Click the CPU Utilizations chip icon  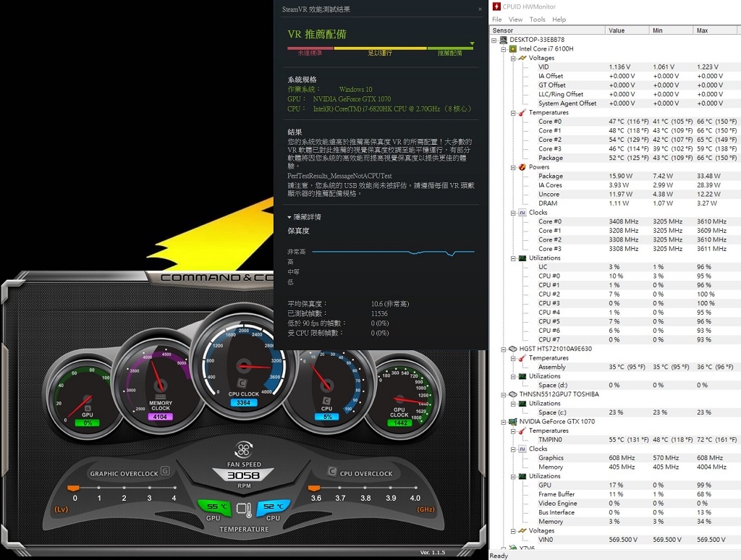click(x=522, y=258)
